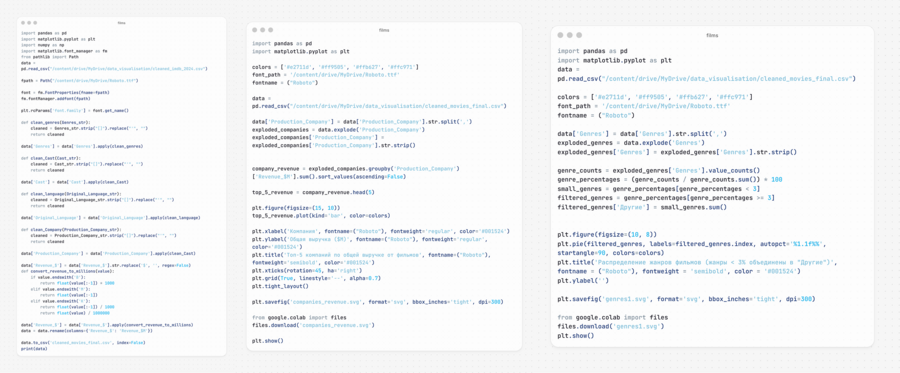The width and height of the screenshot is (900, 373).
Task: Click 'top_5_revenue = company_revenue.head(5)' line
Action: click(313, 192)
